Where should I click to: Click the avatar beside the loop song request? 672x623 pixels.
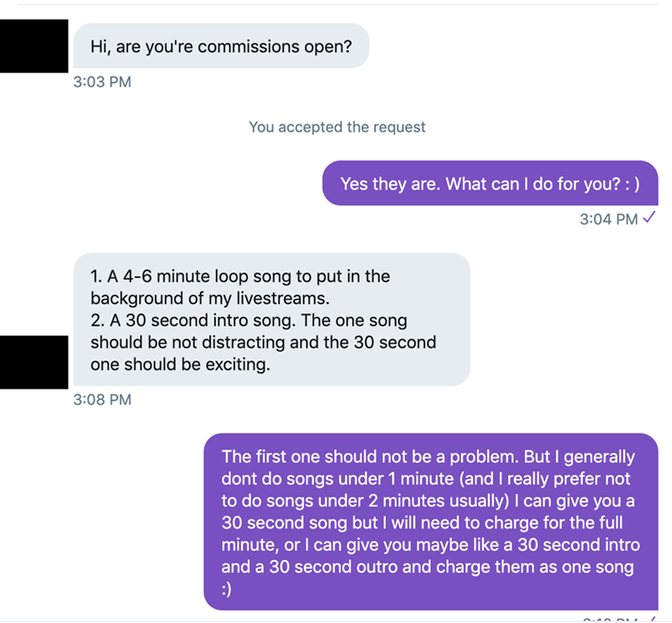[34, 362]
